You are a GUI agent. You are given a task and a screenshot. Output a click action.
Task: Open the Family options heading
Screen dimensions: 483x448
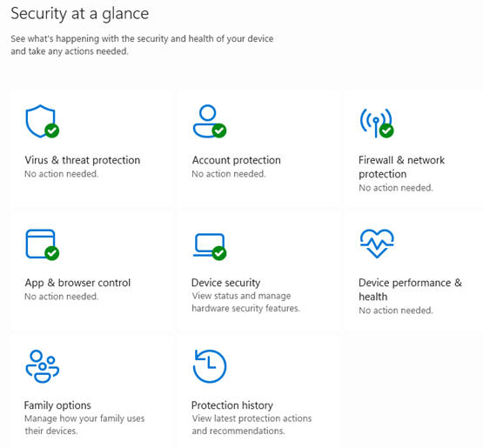tap(57, 405)
